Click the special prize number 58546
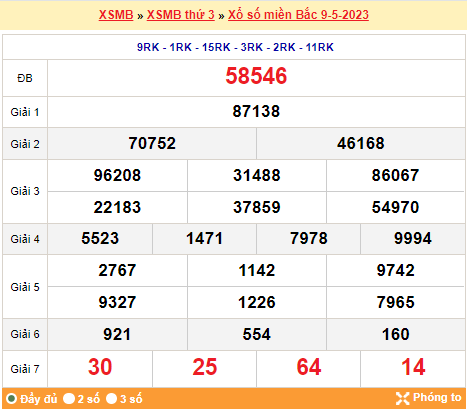 click(x=256, y=76)
